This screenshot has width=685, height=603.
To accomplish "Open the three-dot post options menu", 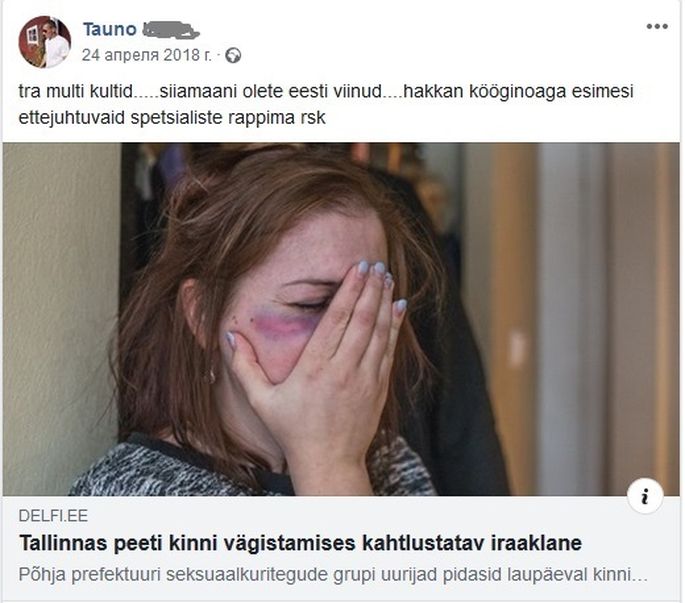I will coord(657,27).
